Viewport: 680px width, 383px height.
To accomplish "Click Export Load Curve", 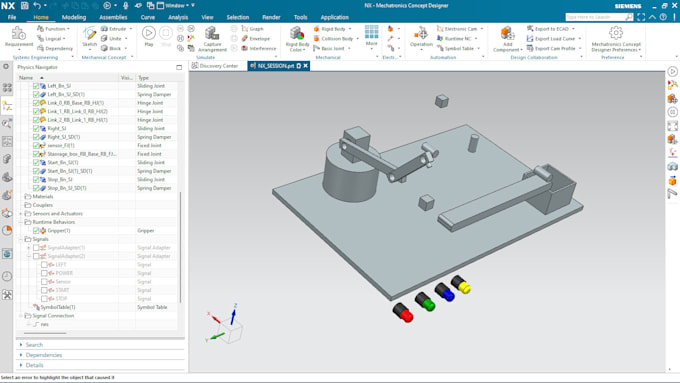I will coord(551,39).
